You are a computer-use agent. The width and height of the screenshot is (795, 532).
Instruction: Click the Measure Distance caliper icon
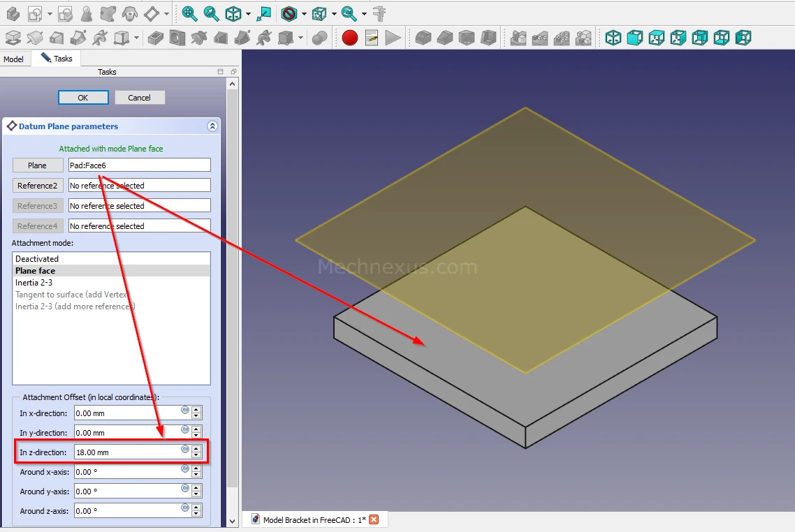coord(379,13)
